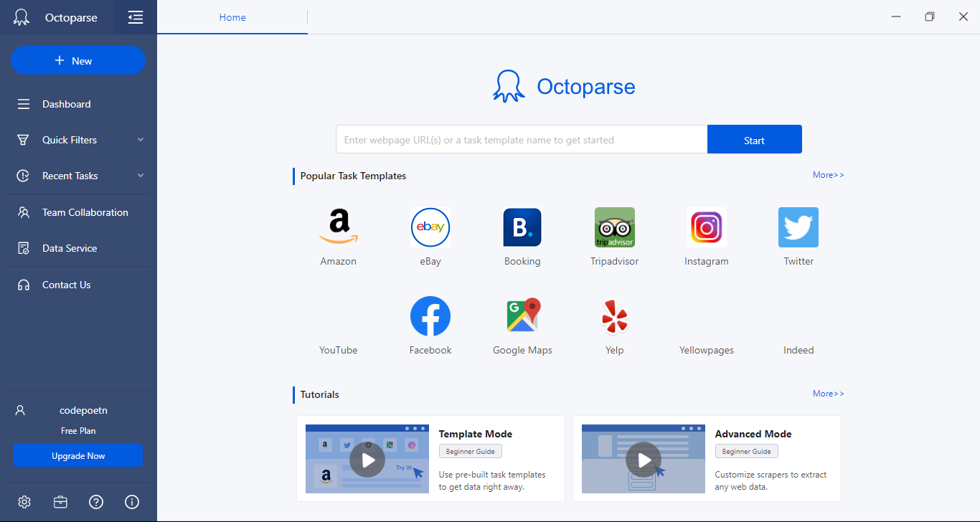The height and width of the screenshot is (522, 980).
Task: Click the user profile icon beside codepoetn
Action: point(20,410)
